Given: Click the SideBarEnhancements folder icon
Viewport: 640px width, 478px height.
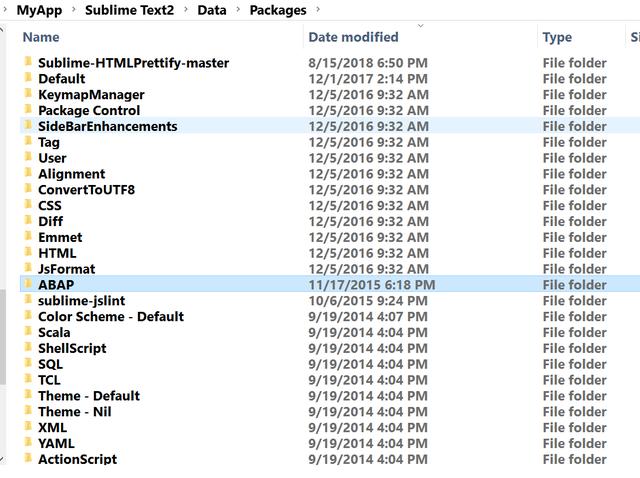Looking at the screenshot, I should 28,125.
